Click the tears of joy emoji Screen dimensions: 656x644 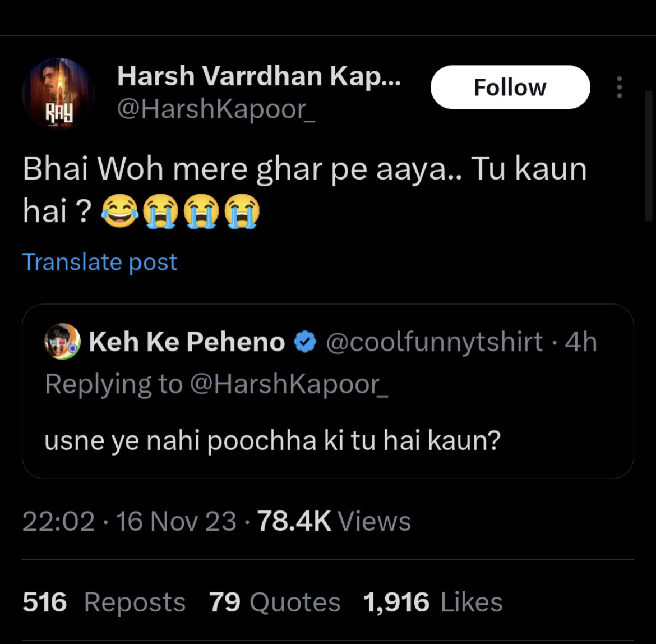119,213
